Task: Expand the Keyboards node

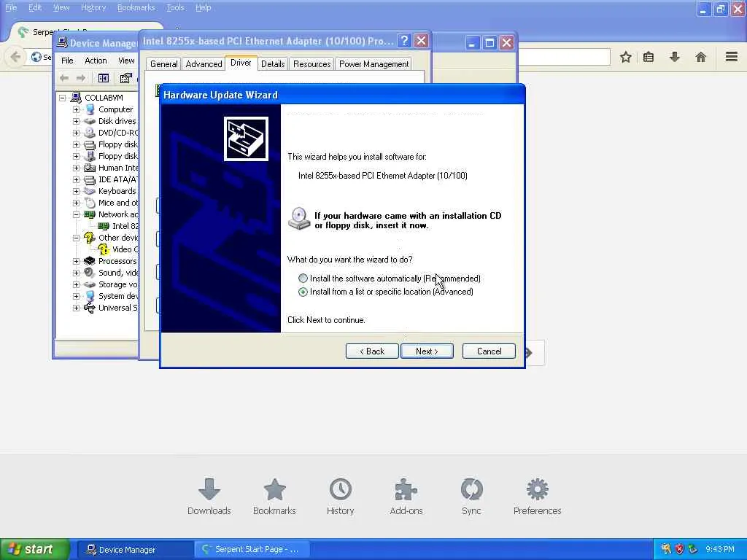Action: [x=76, y=191]
